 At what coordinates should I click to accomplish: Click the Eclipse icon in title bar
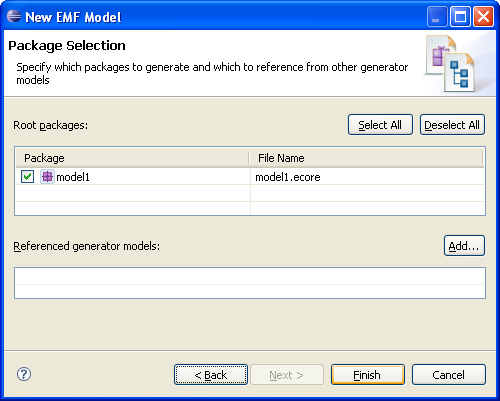click(14, 16)
